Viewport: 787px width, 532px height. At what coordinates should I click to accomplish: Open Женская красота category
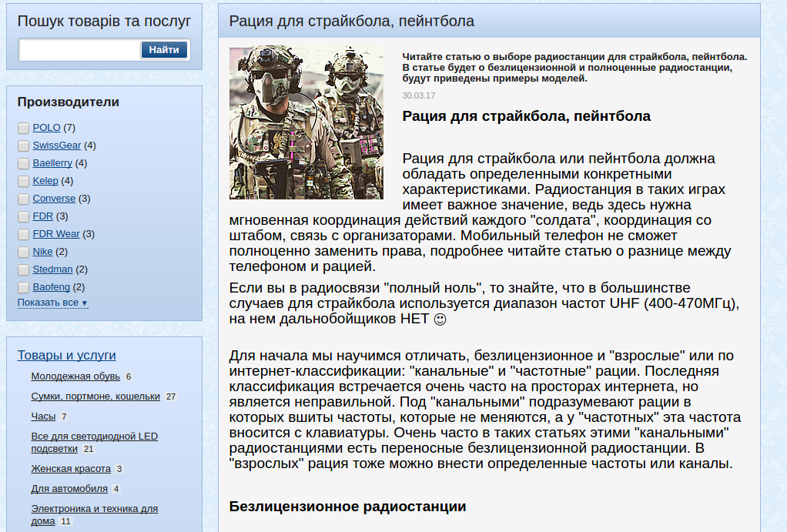[x=71, y=469]
